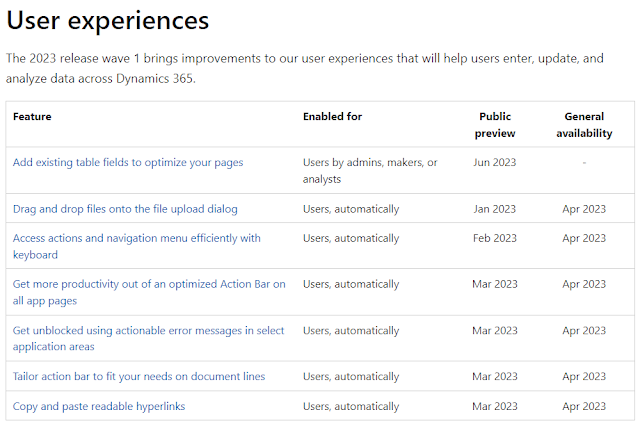Click 'Users, automatically' in the readable hyperlinks row
Image resolution: width=640 pixels, height=426 pixels.
tap(351, 406)
